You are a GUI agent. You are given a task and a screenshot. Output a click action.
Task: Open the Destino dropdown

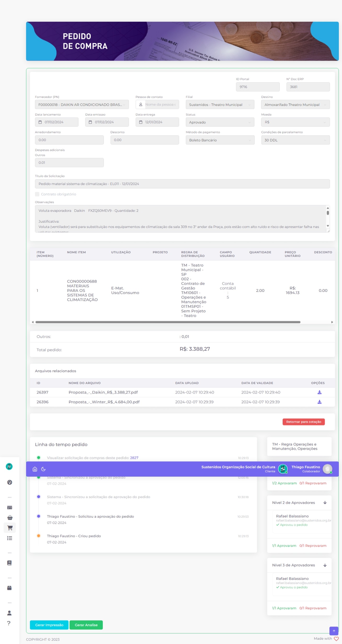[295, 105]
